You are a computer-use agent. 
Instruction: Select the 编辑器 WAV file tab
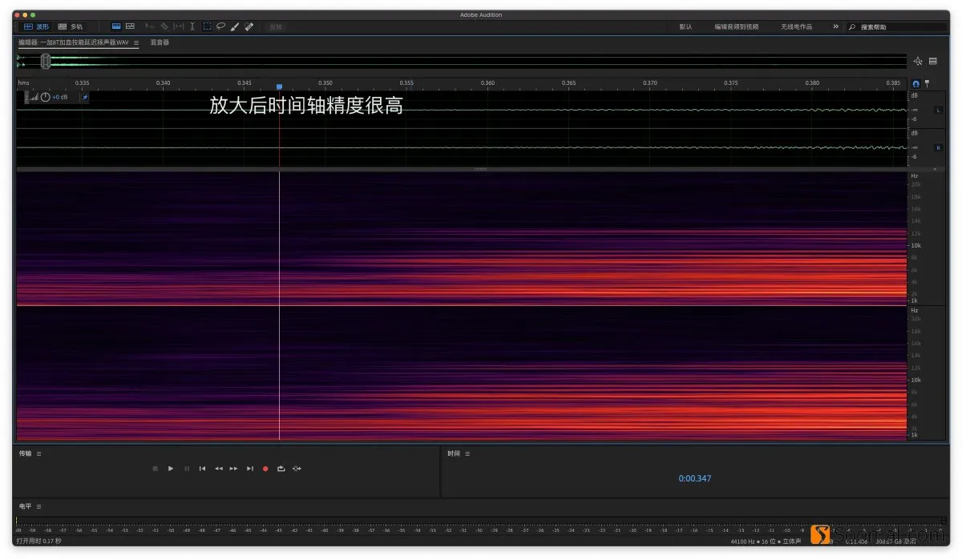(x=74, y=42)
